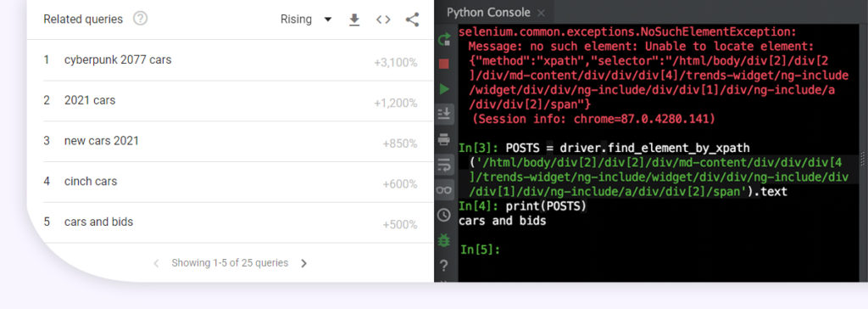Click the +500% value
The width and height of the screenshot is (868, 309).
pyautogui.click(x=400, y=225)
